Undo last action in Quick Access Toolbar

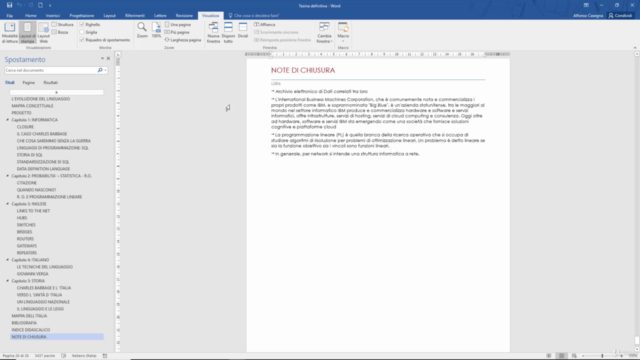[19, 5]
